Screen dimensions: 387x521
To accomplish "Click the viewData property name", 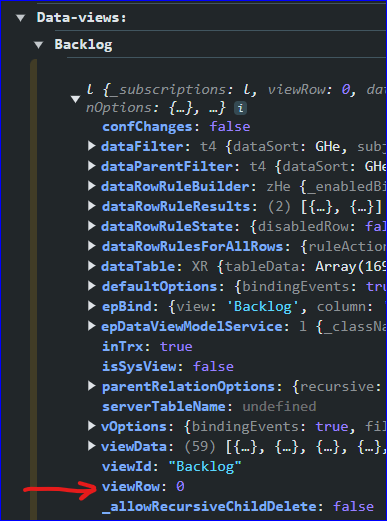I will (x=134, y=447).
